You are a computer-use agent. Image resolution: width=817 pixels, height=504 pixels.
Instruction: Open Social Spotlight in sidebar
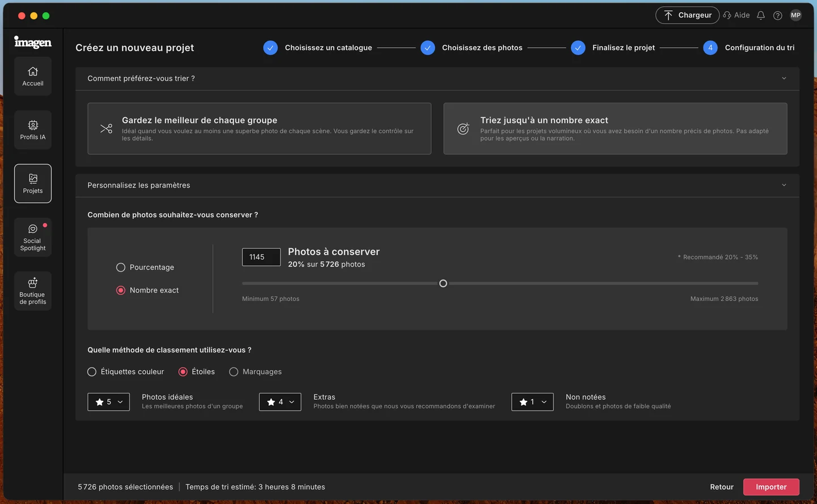[33, 237]
